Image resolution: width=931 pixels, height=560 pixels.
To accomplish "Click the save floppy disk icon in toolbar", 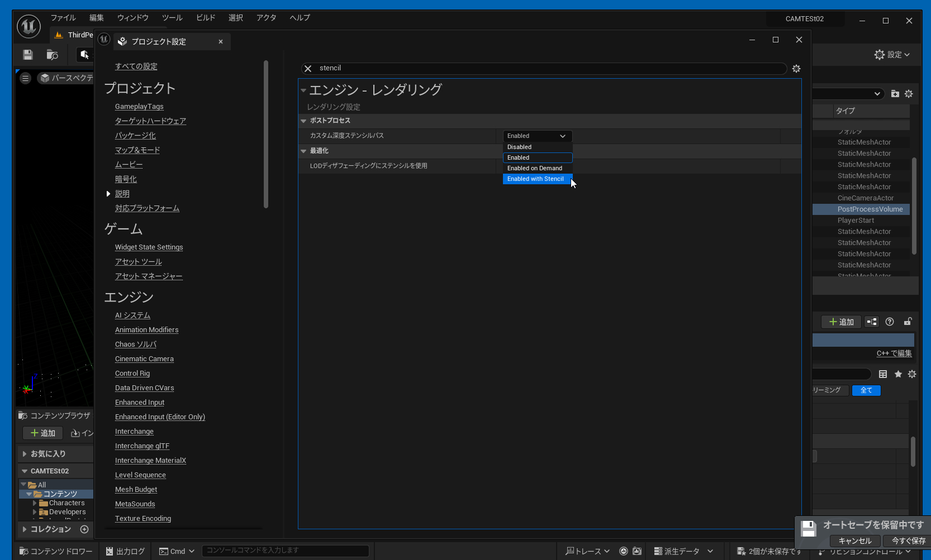I will 28,55.
